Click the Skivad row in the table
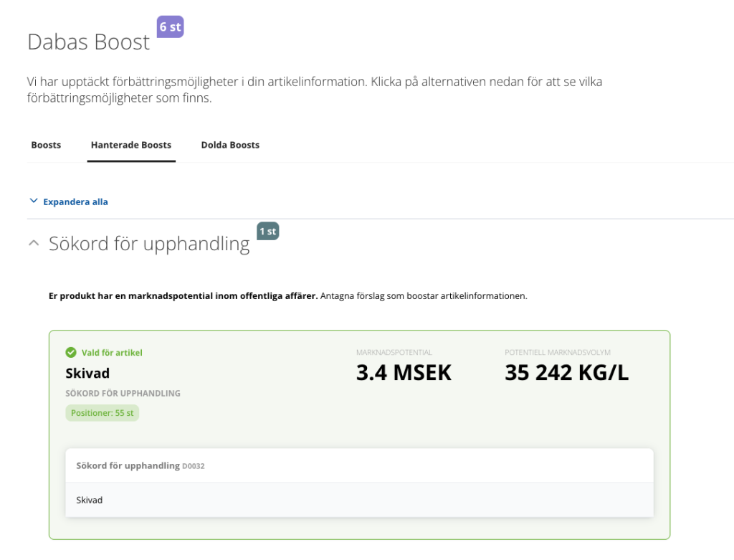Image resolution: width=734 pixels, height=560 pixels. pyautogui.click(x=360, y=500)
